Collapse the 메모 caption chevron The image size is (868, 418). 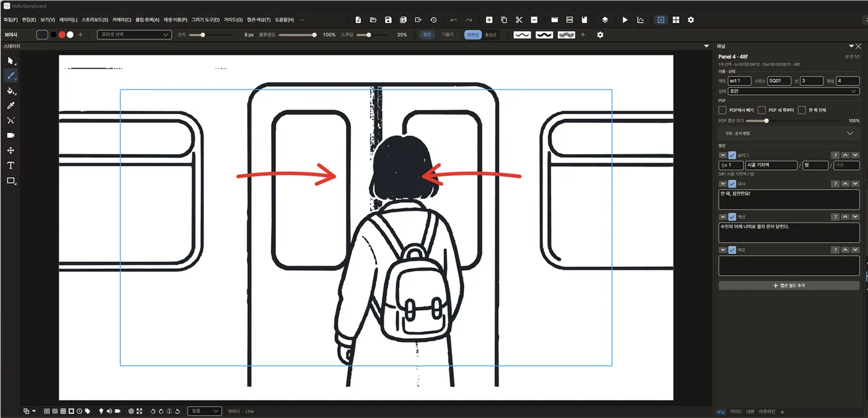point(723,250)
